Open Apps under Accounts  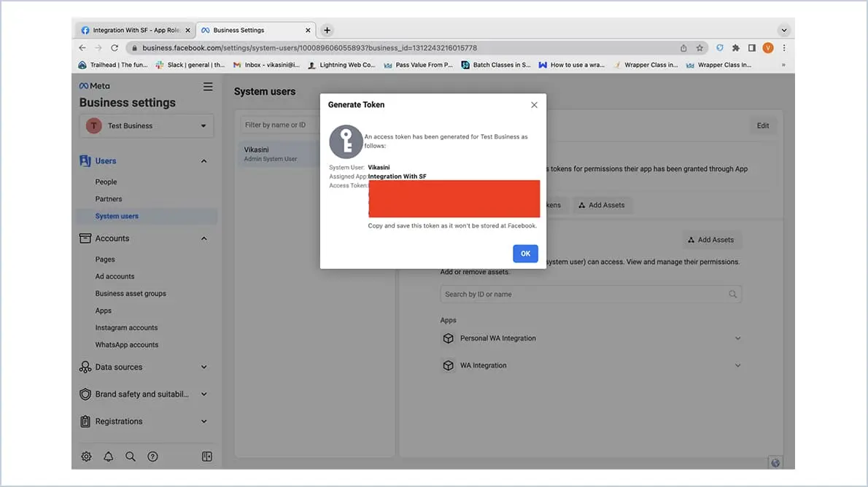104,311
